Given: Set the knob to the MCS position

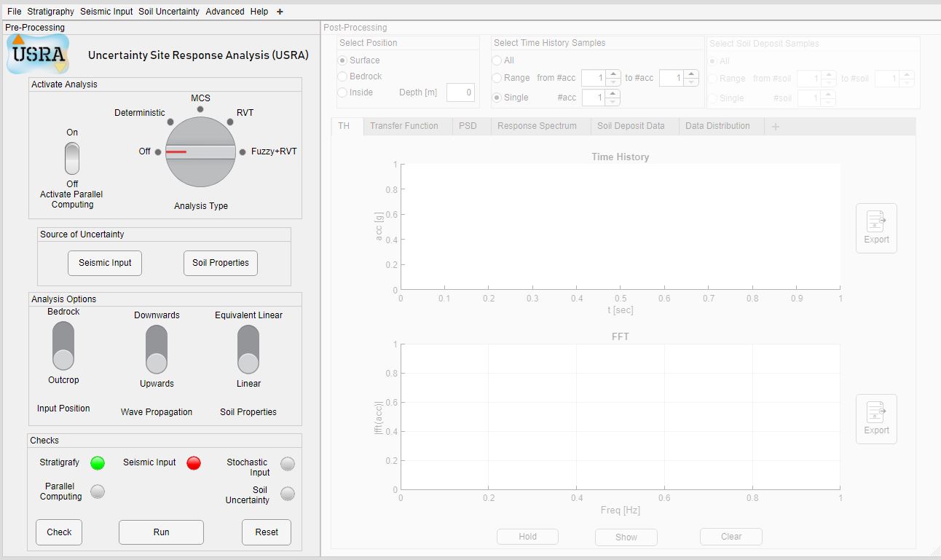Looking at the screenshot, I should tap(200, 109).
